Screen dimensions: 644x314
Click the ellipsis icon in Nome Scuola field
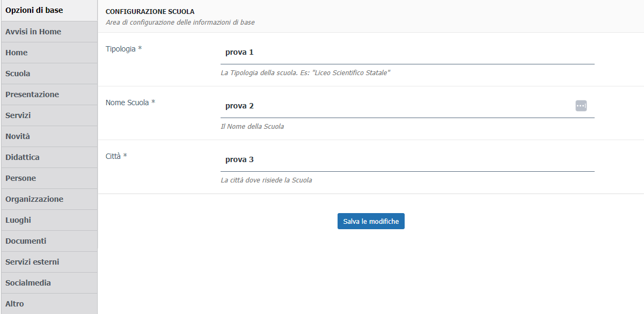pyautogui.click(x=581, y=106)
